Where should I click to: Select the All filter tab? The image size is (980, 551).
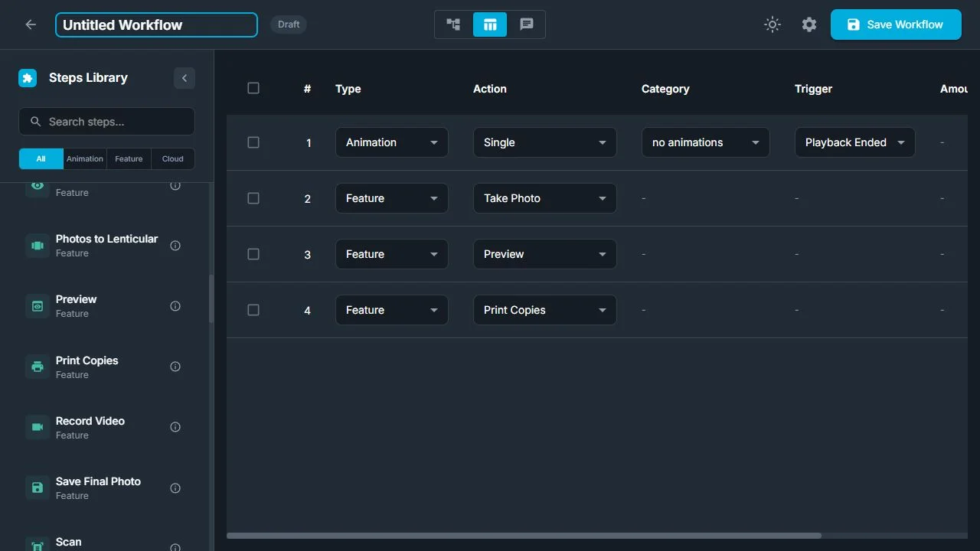click(41, 158)
